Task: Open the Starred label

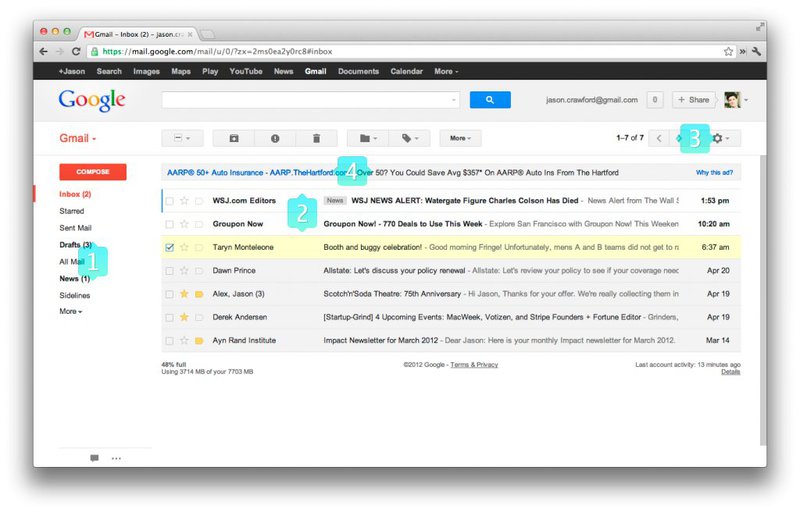Action: tap(71, 211)
